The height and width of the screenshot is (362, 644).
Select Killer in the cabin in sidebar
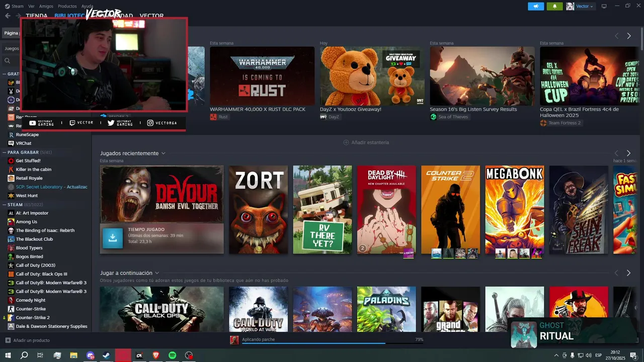click(x=34, y=169)
